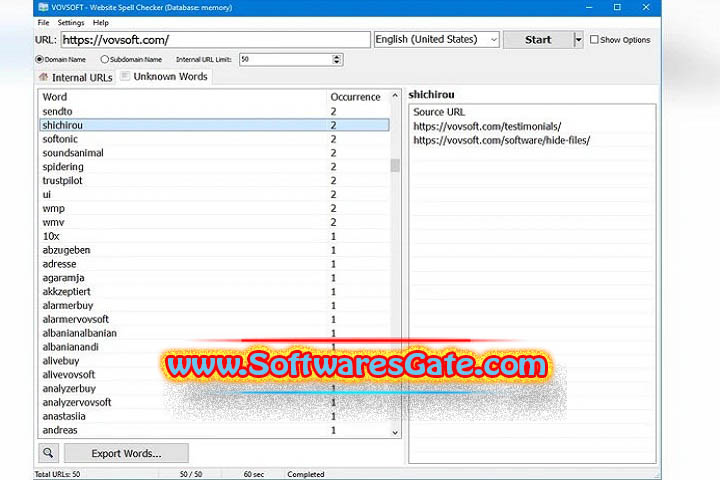Click the Source URL column header
The height and width of the screenshot is (480, 720).
(439, 112)
